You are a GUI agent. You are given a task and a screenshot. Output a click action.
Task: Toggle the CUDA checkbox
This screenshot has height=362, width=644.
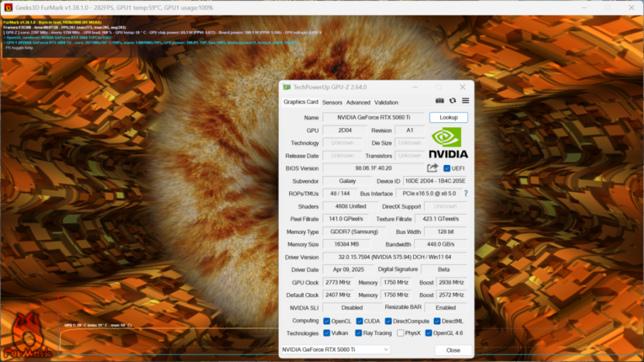(x=360, y=321)
